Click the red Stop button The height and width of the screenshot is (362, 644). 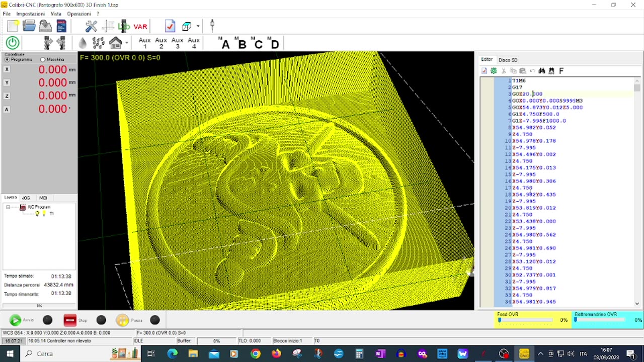(x=69, y=320)
